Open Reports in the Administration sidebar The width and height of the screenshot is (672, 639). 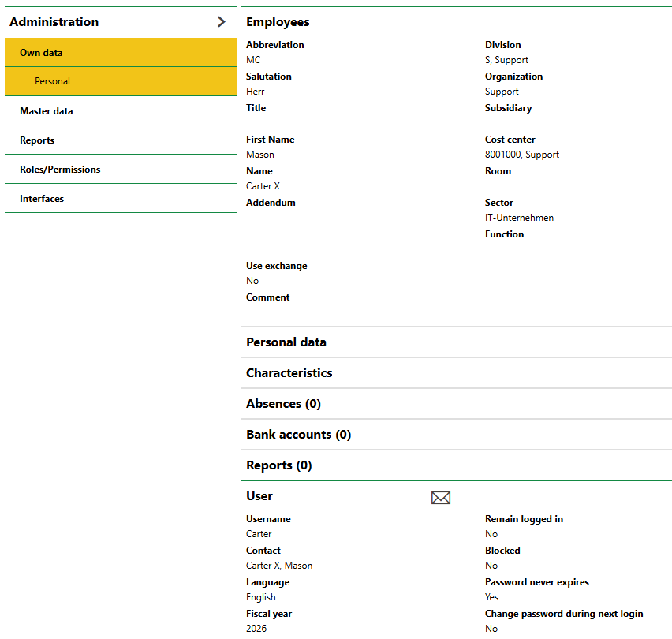[x=121, y=140]
